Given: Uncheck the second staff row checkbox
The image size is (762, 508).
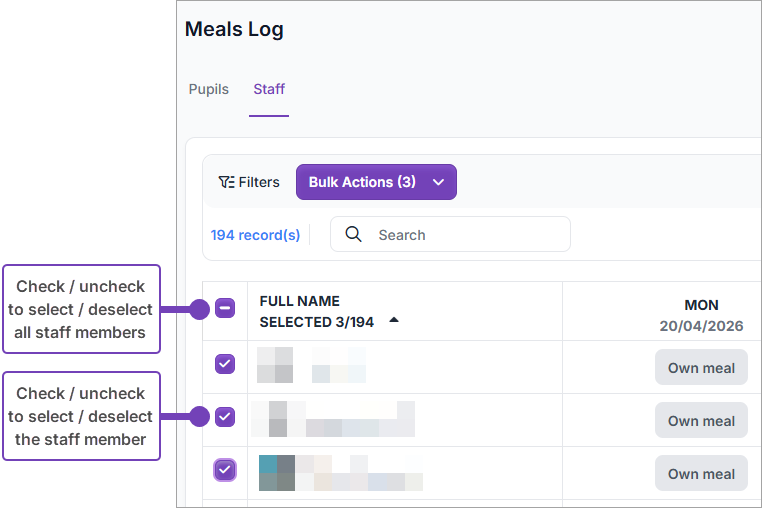Looking at the screenshot, I should 225,416.
